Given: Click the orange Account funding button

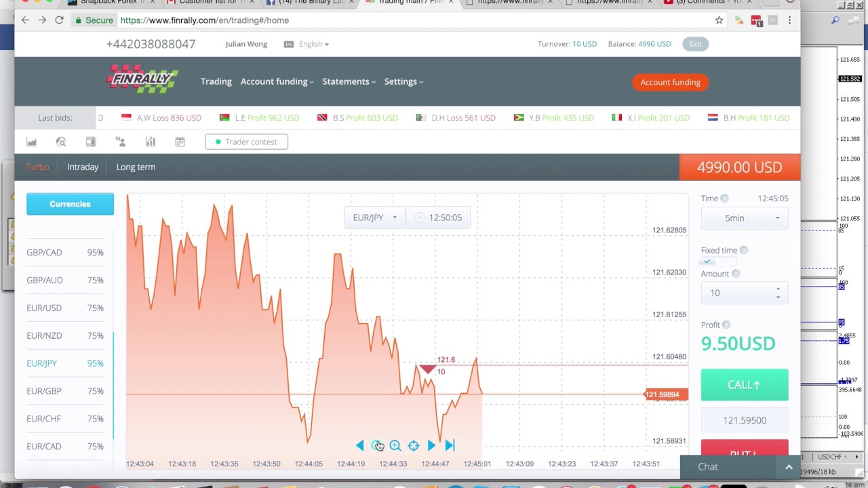Looking at the screenshot, I should point(670,82).
